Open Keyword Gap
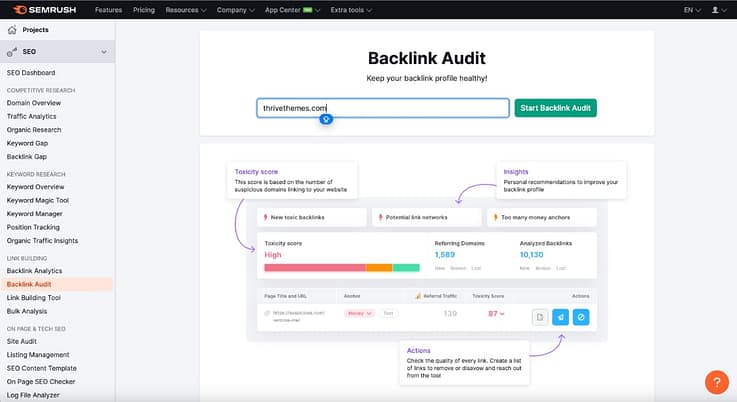 [27, 143]
